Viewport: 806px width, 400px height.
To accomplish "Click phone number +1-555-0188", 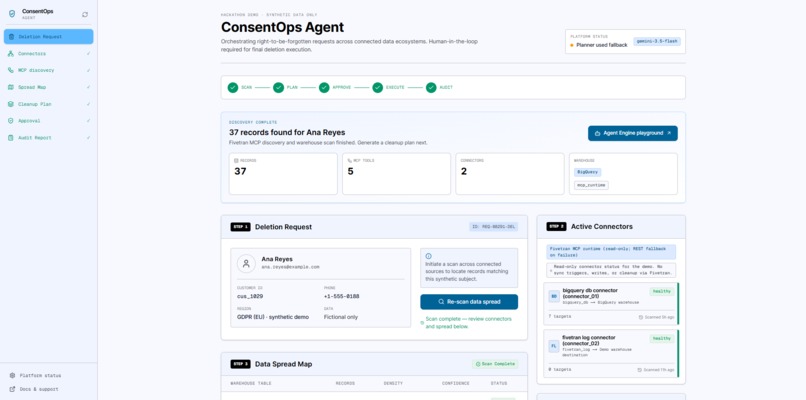I will click(341, 297).
